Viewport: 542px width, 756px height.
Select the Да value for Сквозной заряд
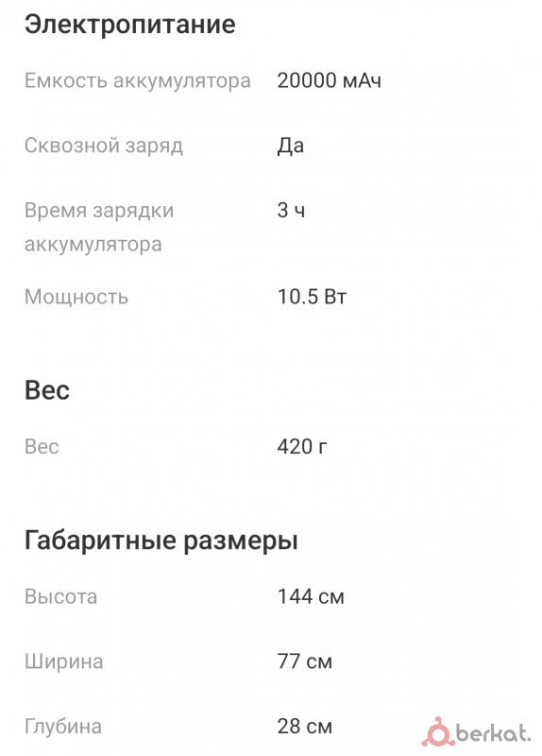click(291, 146)
